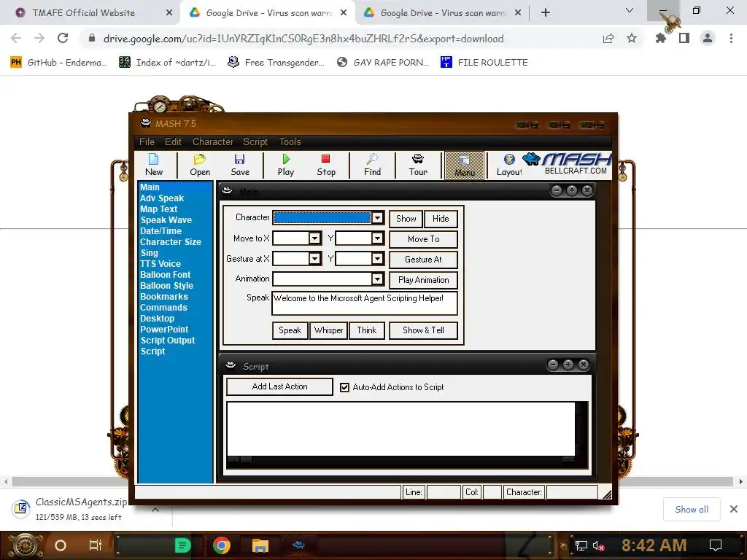This screenshot has width=747, height=560.
Task: Start the script with the green Play icon
Action: pyautogui.click(x=286, y=165)
